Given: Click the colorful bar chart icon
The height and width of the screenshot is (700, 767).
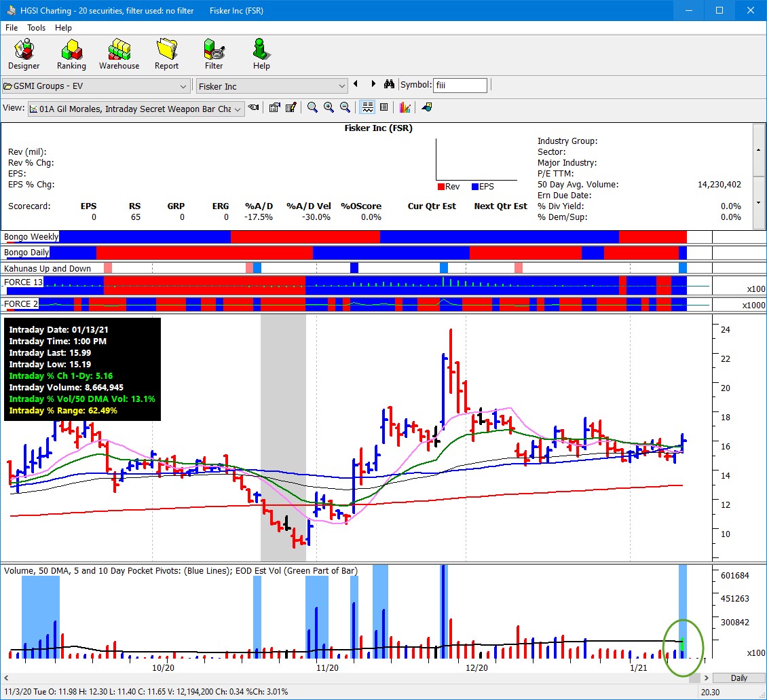Looking at the screenshot, I should [x=405, y=108].
